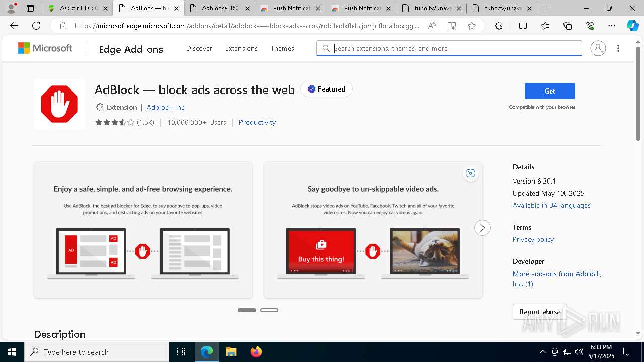This screenshot has width=644, height=362.
Task: View site information via the lock icon
Action: 63,26
